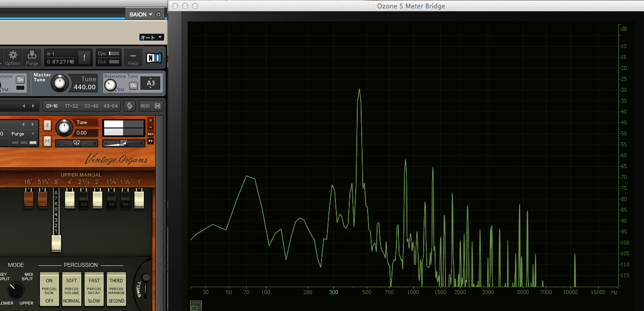644x311 pixels.
Task: Click previous arrow in rack header
Action: pyautogui.click(x=23, y=106)
